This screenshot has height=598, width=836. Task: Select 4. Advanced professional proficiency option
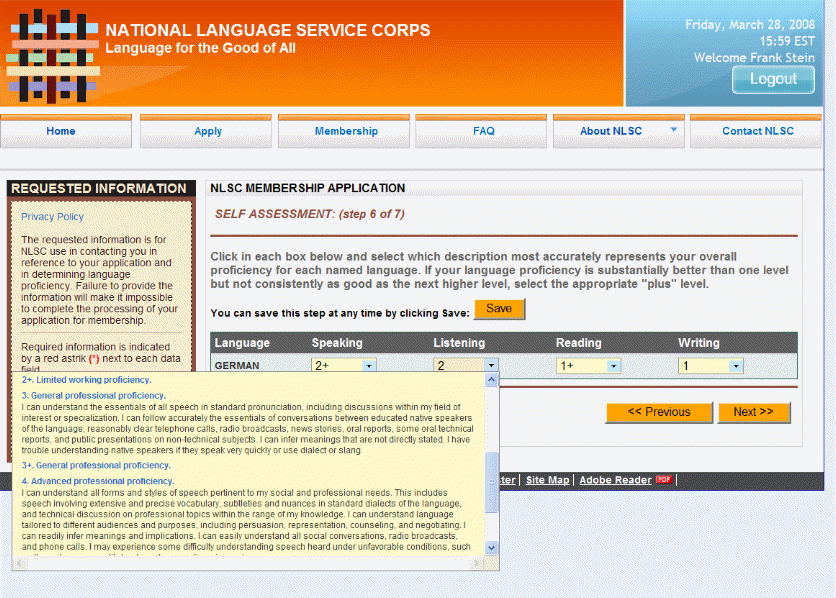click(98, 481)
